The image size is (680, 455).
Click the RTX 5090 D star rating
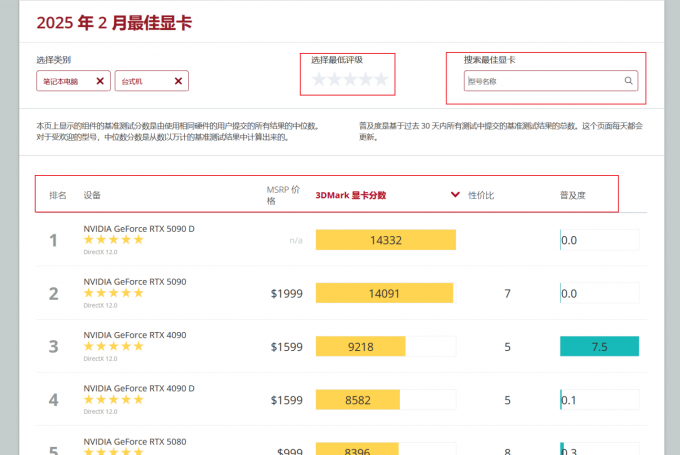point(114,240)
